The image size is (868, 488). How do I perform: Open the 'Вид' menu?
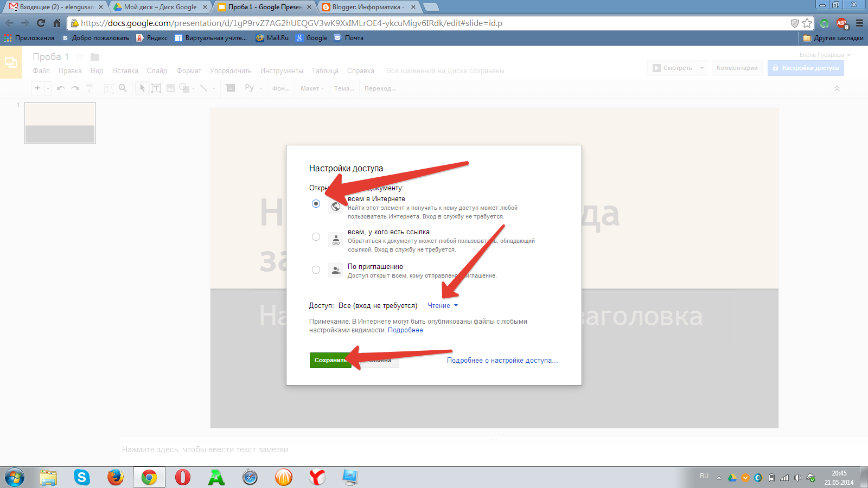tap(97, 71)
